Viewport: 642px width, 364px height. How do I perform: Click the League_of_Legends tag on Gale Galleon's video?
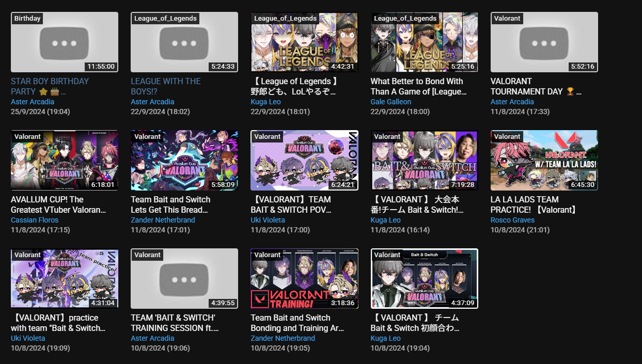[x=405, y=18]
